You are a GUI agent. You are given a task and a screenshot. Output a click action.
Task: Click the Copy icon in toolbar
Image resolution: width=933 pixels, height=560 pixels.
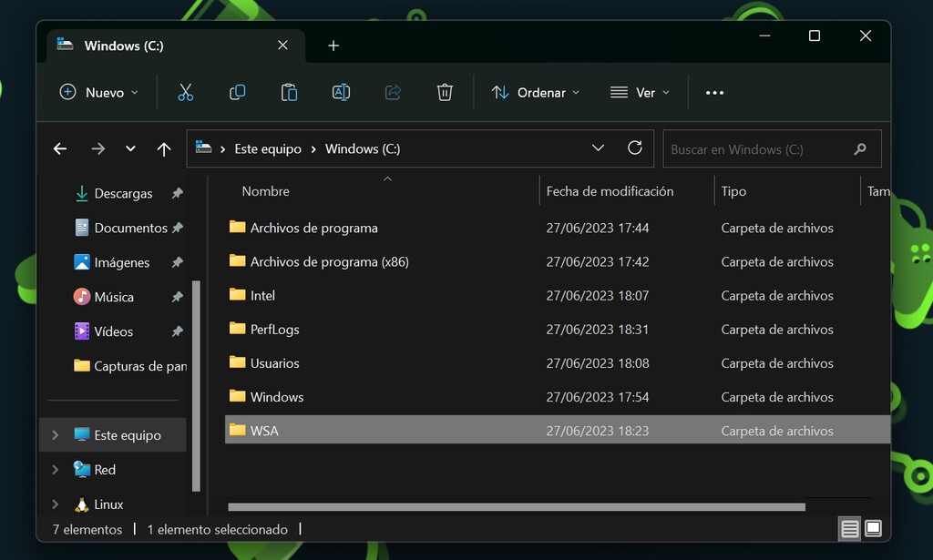tap(237, 92)
